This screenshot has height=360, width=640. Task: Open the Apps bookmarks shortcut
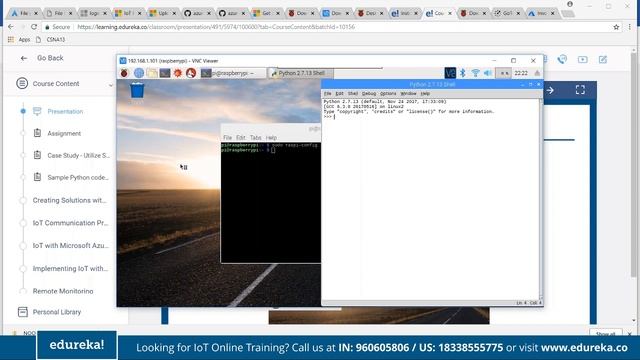19,40
